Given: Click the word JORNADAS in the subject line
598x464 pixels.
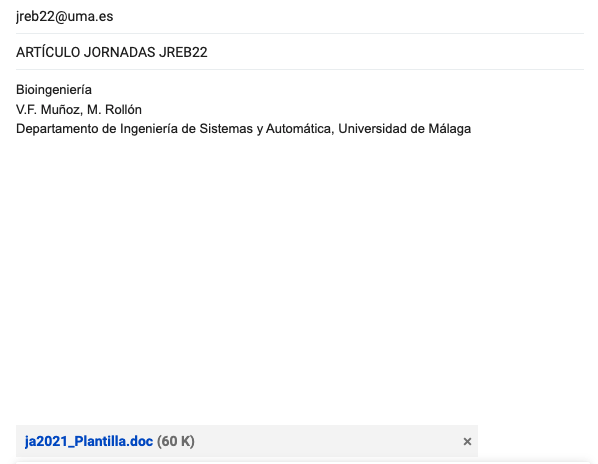Looking at the screenshot, I should tap(119, 52).
